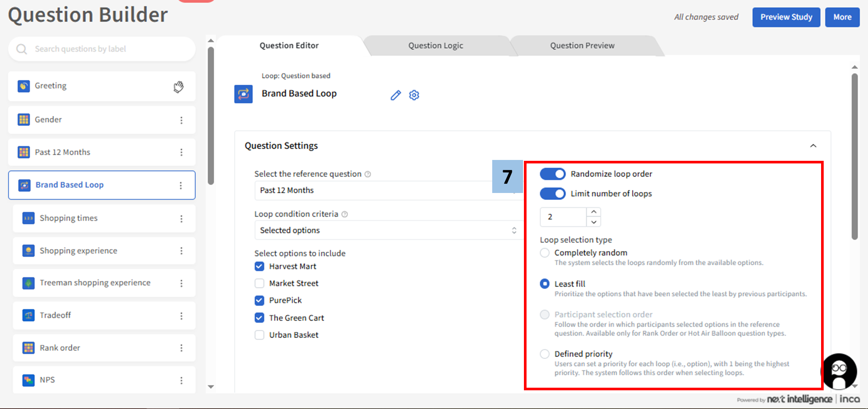Click the Preview Study button

tap(786, 17)
